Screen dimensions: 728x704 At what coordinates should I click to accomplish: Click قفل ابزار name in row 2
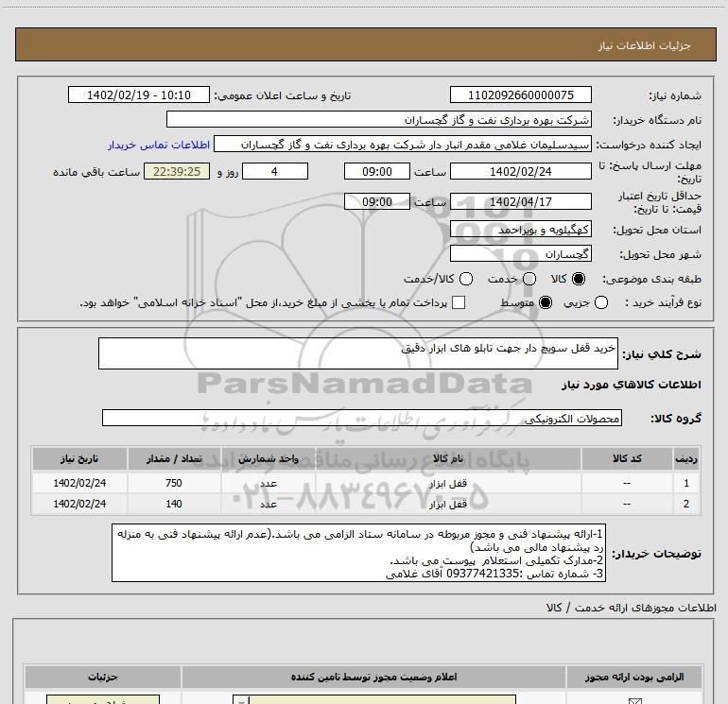pyautogui.click(x=448, y=505)
